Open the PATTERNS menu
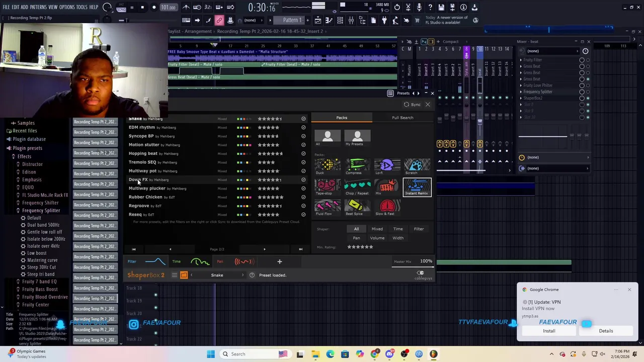 38,7
